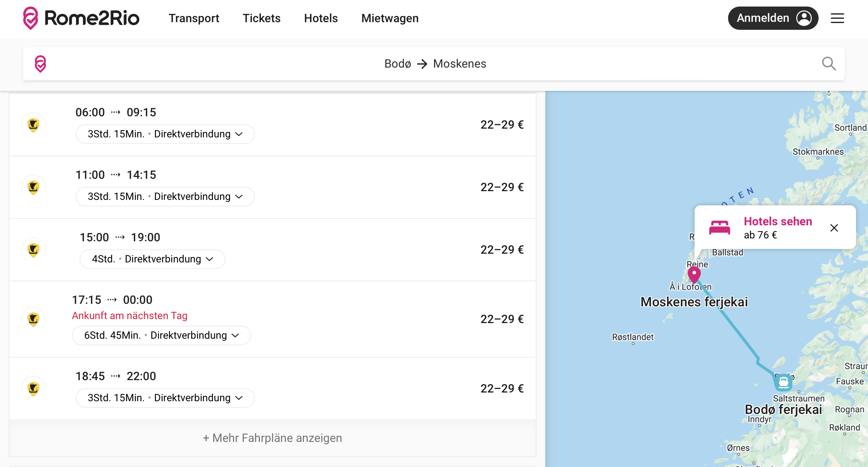Click Ørnes label on map

(738, 448)
